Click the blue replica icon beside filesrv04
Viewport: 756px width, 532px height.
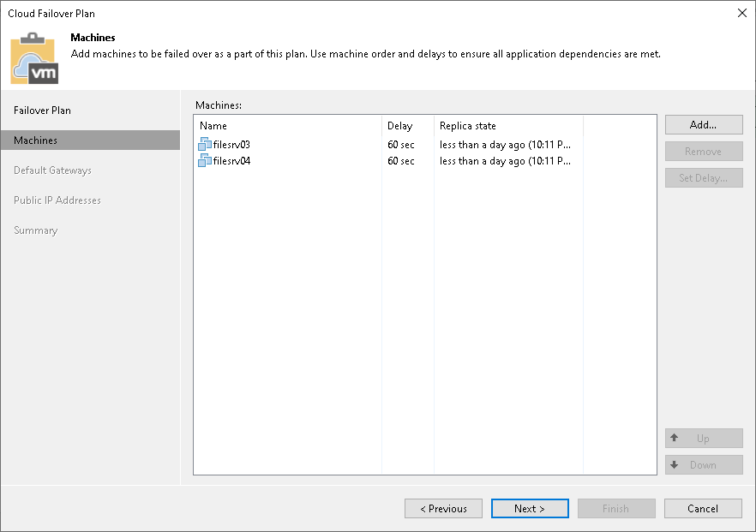tap(205, 161)
